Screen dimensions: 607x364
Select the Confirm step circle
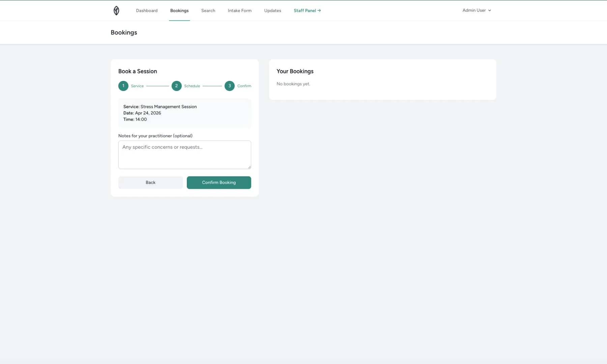coord(230,86)
